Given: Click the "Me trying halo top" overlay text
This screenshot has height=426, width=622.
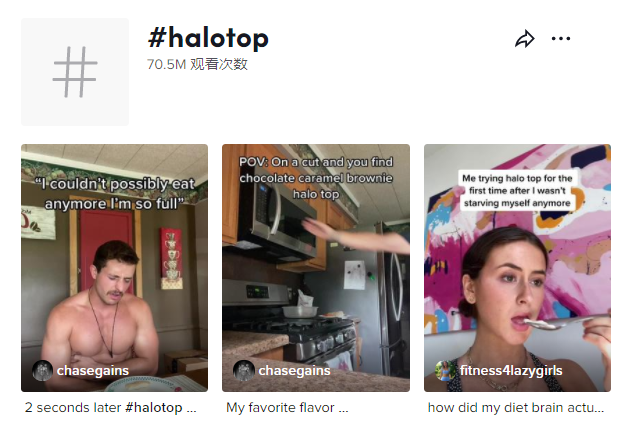Looking at the screenshot, I should pyautogui.click(x=517, y=191).
